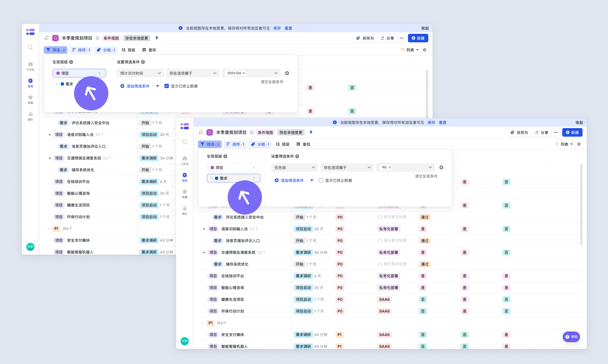Expand the arrow beside 添加筛选条件 in the front window

(x=312, y=181)
